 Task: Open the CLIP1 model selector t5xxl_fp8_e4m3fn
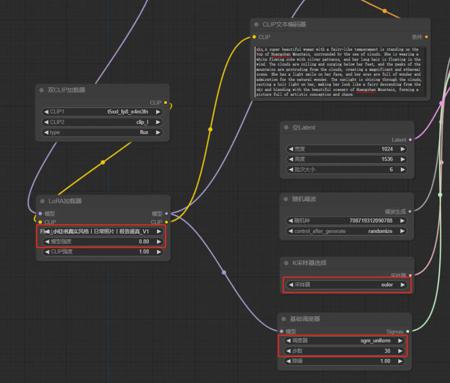102,112
